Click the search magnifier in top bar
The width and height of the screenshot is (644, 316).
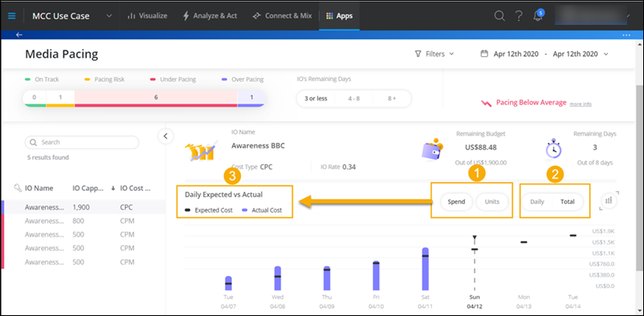tap(499, 16)
